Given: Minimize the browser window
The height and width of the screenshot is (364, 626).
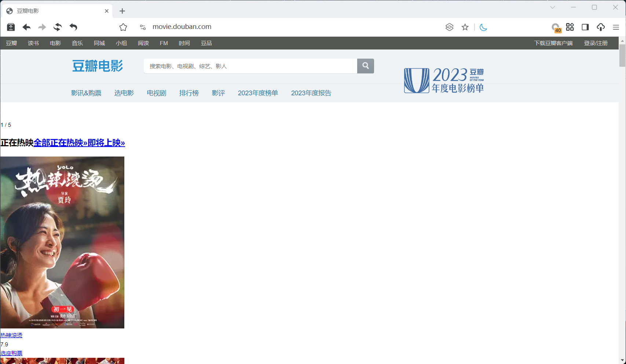Looking at the screenshot, I should 574,7.
